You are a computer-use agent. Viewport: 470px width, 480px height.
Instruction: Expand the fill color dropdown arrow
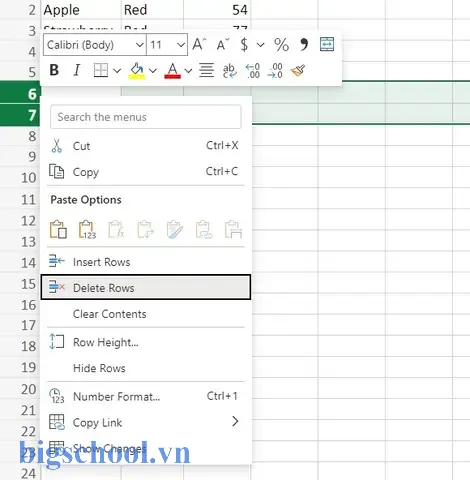[x=153, y=71]
